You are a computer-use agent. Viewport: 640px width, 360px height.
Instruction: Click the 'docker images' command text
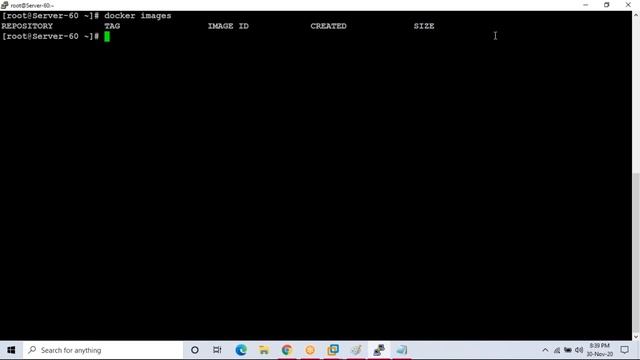click(138, 16)
